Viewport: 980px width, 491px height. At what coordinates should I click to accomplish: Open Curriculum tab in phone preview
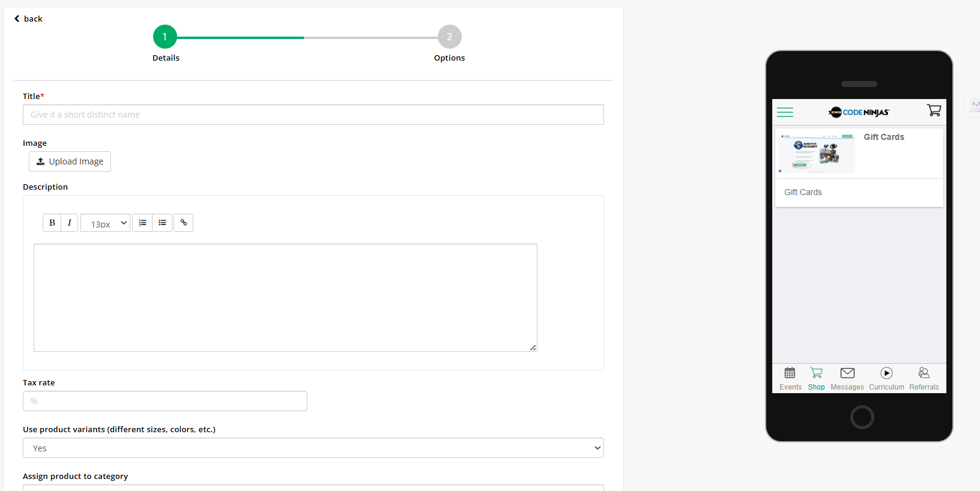(886, 379)
